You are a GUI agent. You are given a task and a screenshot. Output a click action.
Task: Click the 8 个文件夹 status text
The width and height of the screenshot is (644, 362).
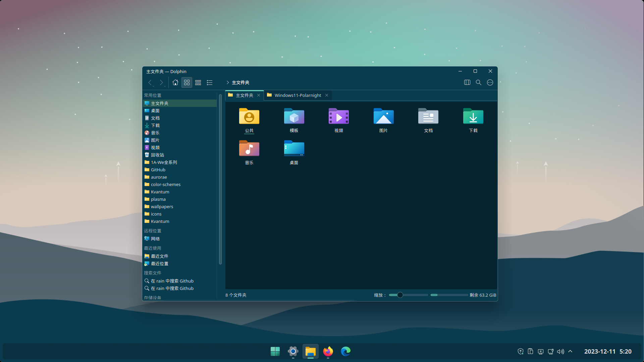tap(236, 295)
